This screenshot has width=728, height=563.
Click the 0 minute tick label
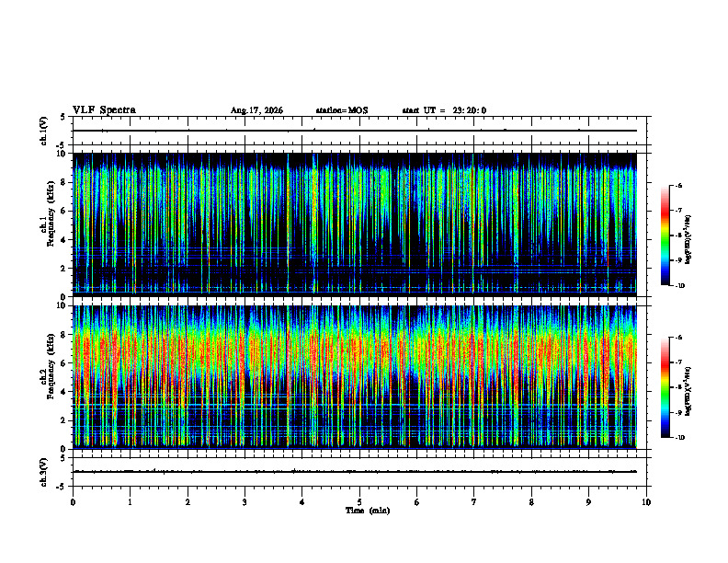pyautogui.click(x=73, y=502)
